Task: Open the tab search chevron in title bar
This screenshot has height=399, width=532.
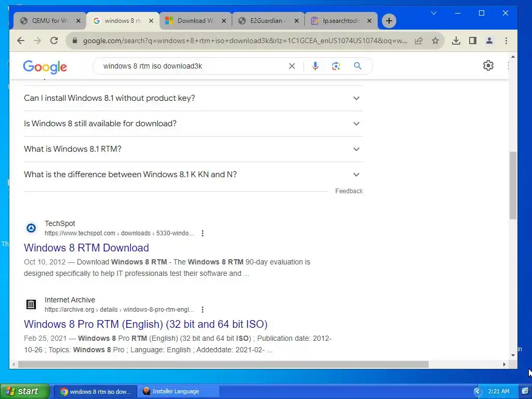Action: pyautogui.click(x=434, y=13)
